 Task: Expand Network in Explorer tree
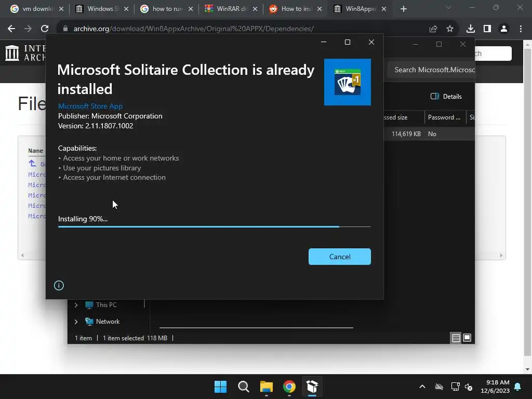(x=76, y=322)
